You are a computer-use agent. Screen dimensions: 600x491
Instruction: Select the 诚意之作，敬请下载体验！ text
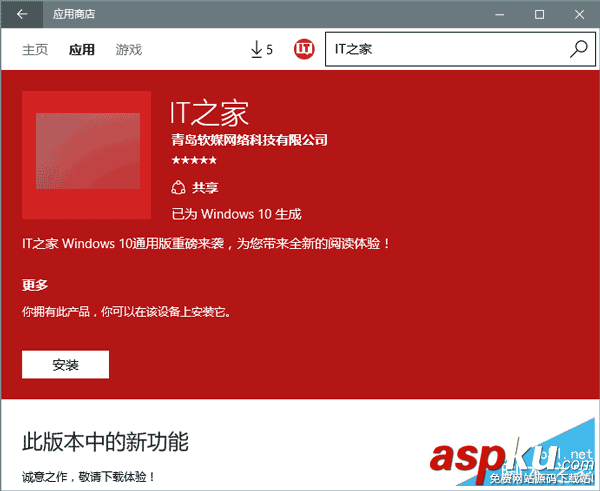[x=89, y=477]
